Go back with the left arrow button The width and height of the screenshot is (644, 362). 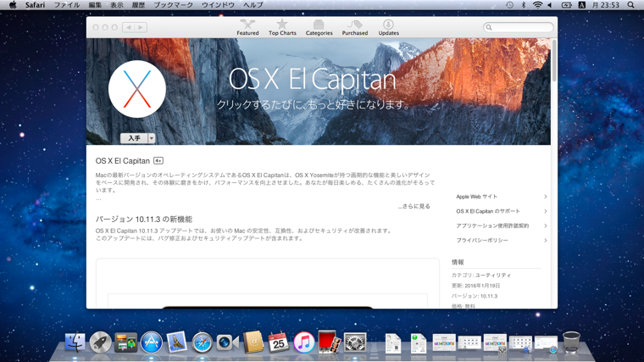click(x=129, y=27)
